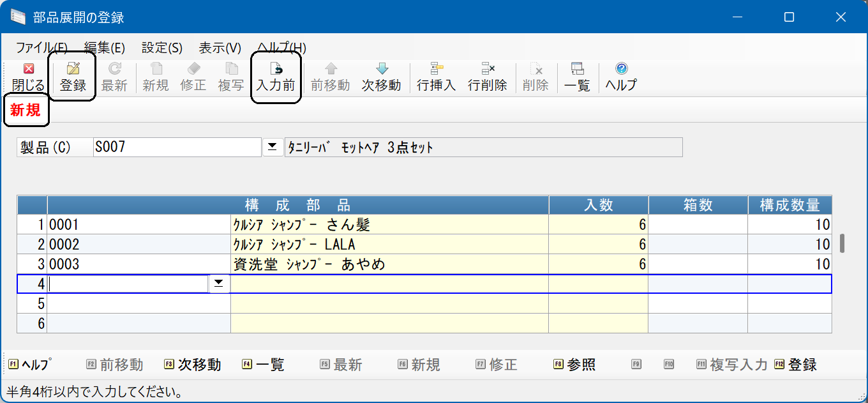Image resolution: width=868 pixels, height=403 pixels.
Task: Click the 製品 code input field S007
Action: click(x=177, y=147)
